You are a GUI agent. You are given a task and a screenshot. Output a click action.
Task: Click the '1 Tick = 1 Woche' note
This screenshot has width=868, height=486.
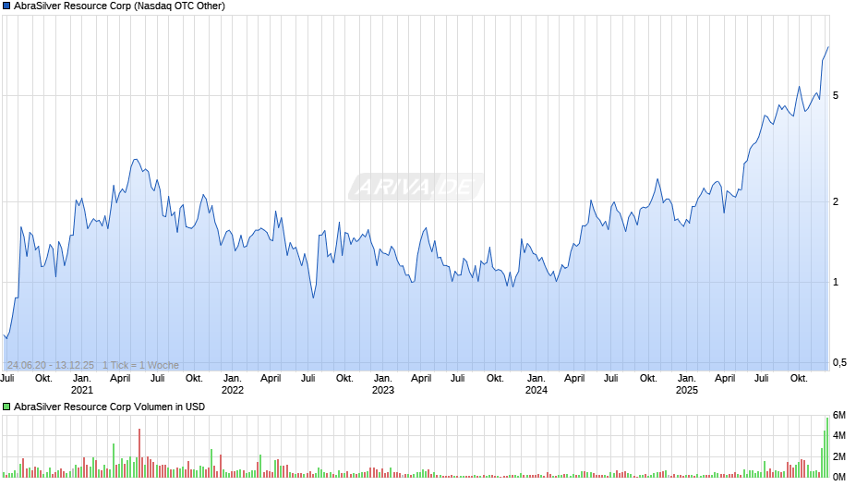[140, 365]
